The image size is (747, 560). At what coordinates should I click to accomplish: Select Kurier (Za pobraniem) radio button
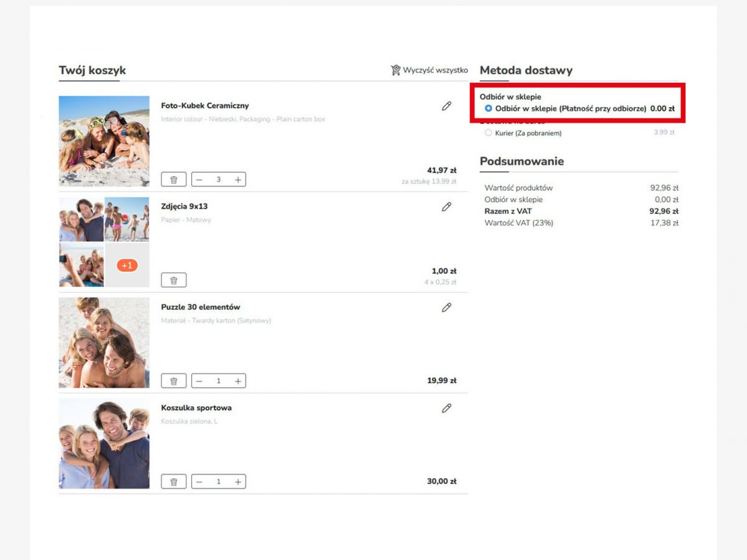tap(488, 133)
